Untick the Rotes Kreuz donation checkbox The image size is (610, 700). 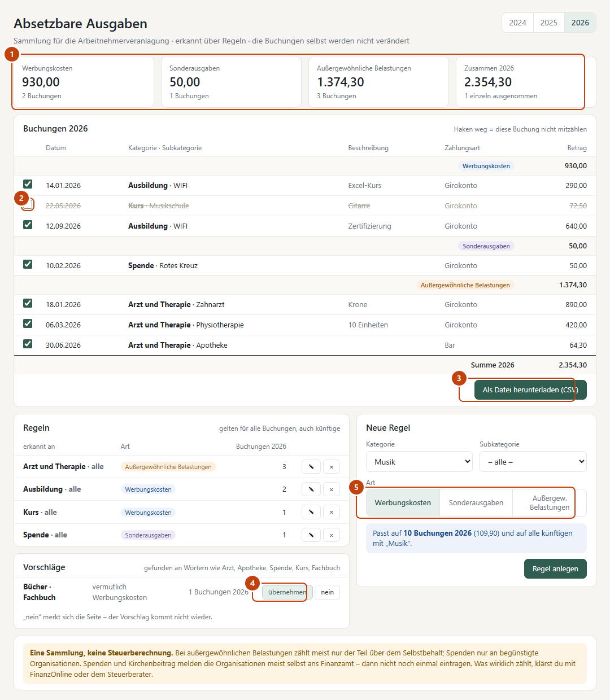28,264
